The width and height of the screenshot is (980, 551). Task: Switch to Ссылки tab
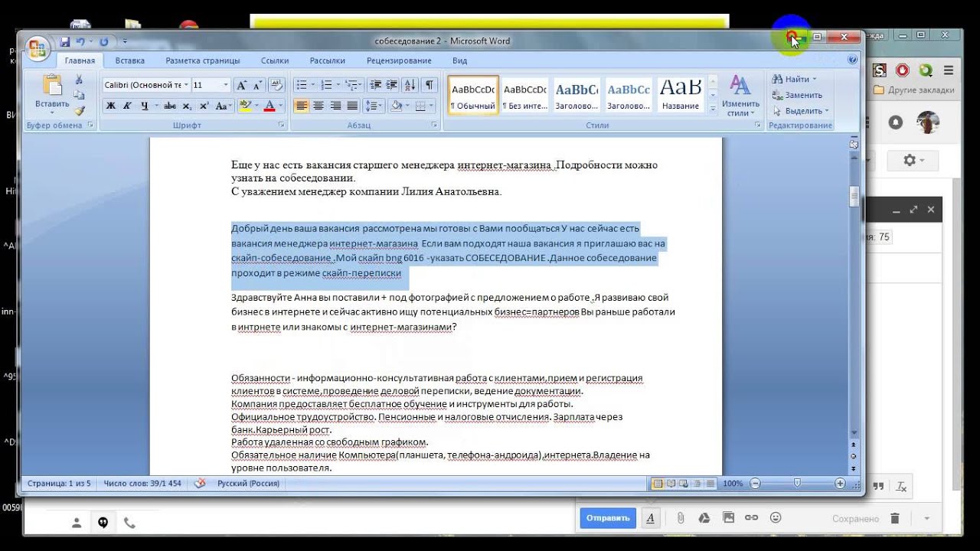pos(275,60)
